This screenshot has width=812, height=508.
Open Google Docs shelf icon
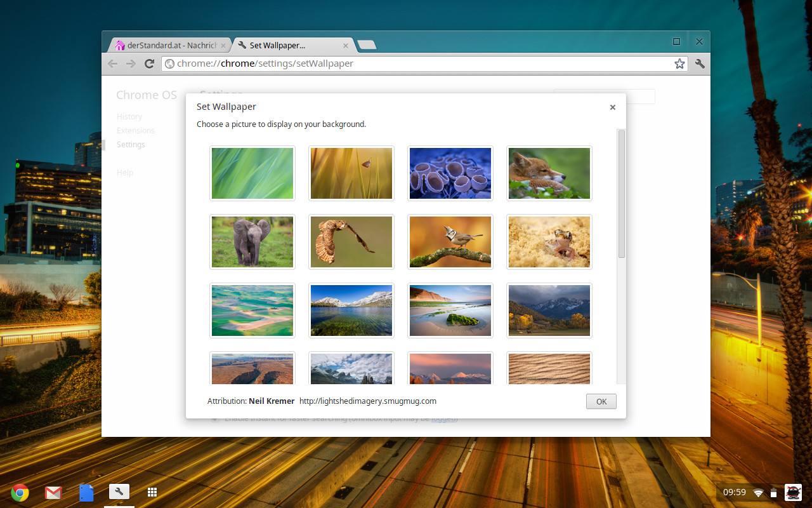tap(86, 492)
